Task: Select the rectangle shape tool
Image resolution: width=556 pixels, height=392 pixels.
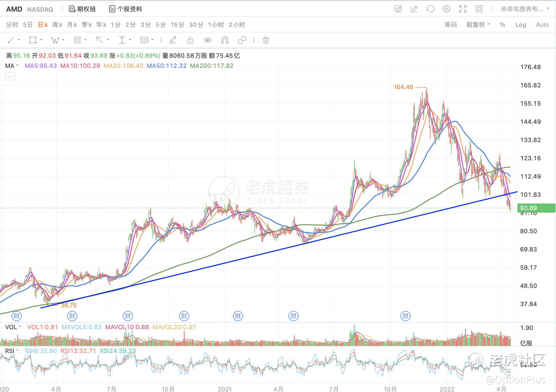Action: point(33,40)
